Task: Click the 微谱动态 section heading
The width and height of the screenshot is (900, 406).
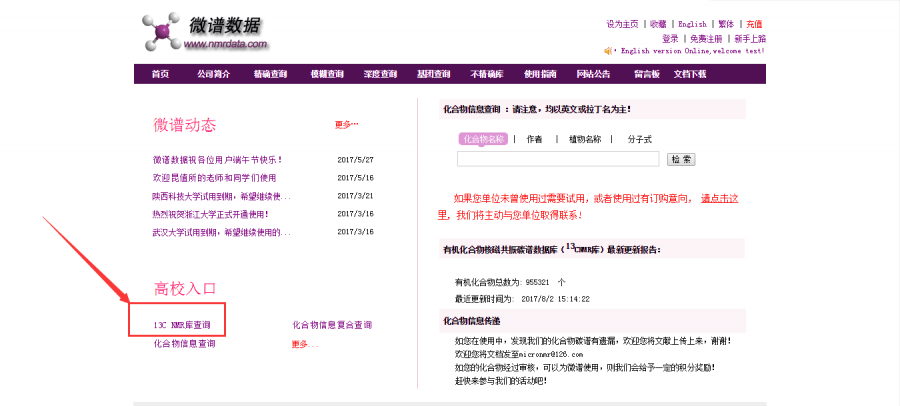Action: 185,125
